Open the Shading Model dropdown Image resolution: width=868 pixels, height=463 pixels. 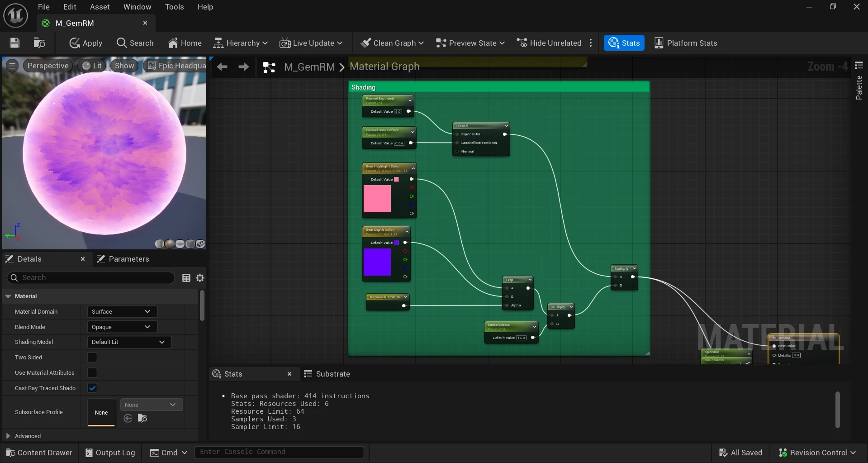click(x=129, y=342)
